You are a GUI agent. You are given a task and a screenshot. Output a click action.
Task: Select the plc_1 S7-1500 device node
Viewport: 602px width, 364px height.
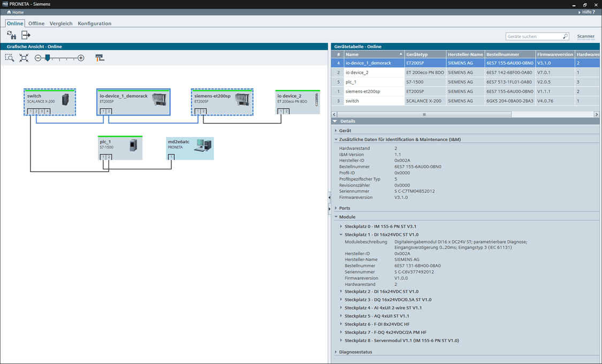(x=120, y=148)
